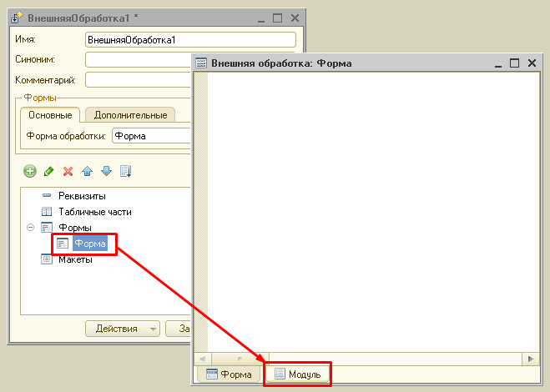
Task: Click the Формы node form icon
Action: (47, 227)
